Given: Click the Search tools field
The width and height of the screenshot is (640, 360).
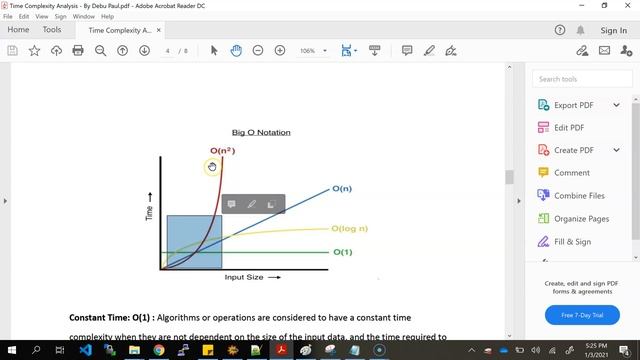Looking at the screenshot, I should [x=582, y=79].
